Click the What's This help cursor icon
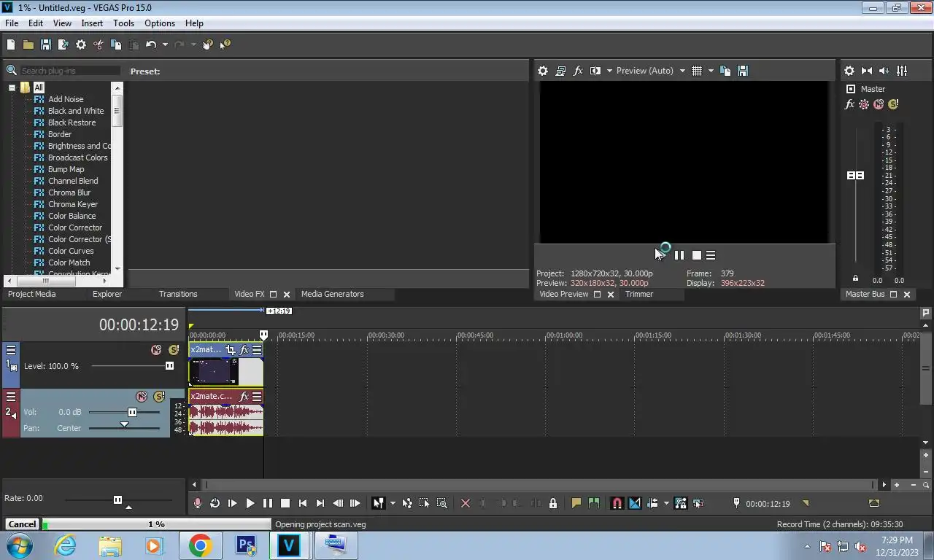Image resolution: width=934 pixels, height=560 pixels. point(225,44)
